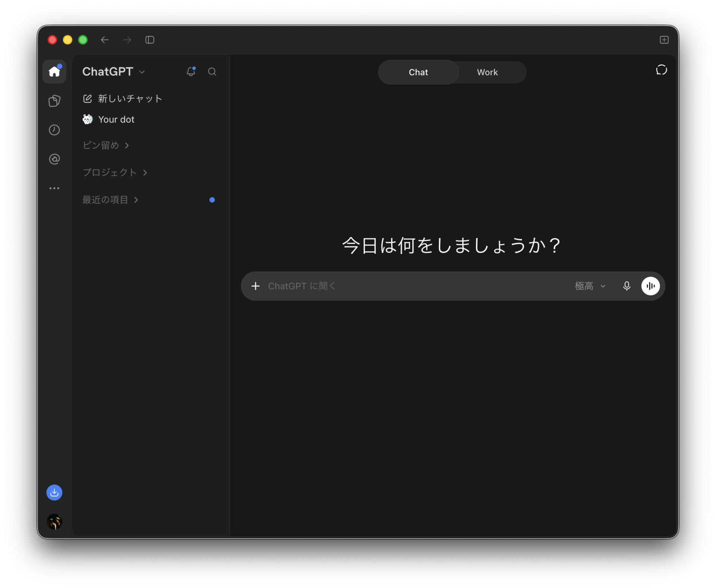Switch to the Work tab

click(487, 72)
